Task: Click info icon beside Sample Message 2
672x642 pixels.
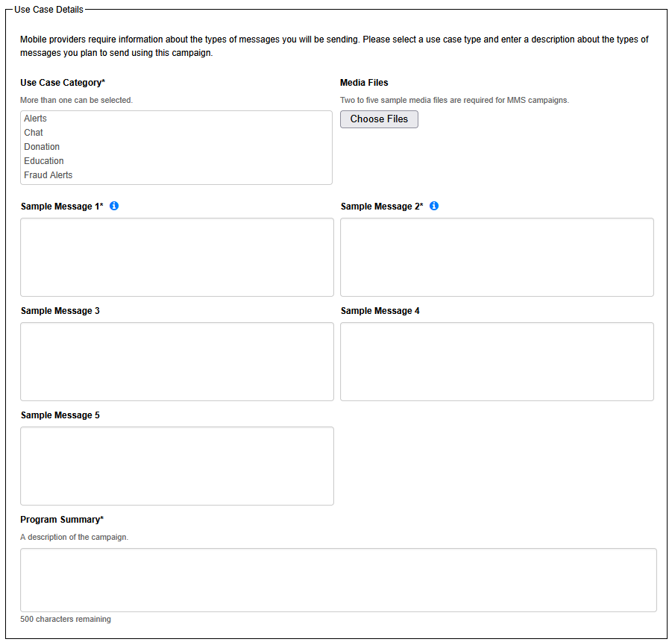Action: (434, 206)
